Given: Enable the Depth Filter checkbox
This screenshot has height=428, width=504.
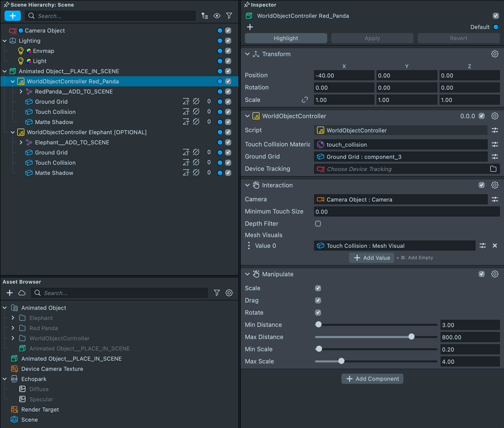Looking at the screenshot, I should (x=318, y=224).
